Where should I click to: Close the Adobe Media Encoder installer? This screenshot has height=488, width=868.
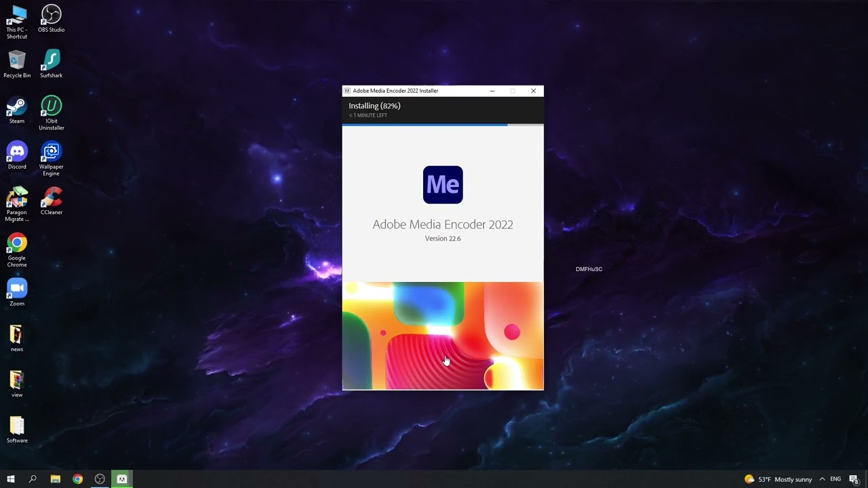click(533, 91)
